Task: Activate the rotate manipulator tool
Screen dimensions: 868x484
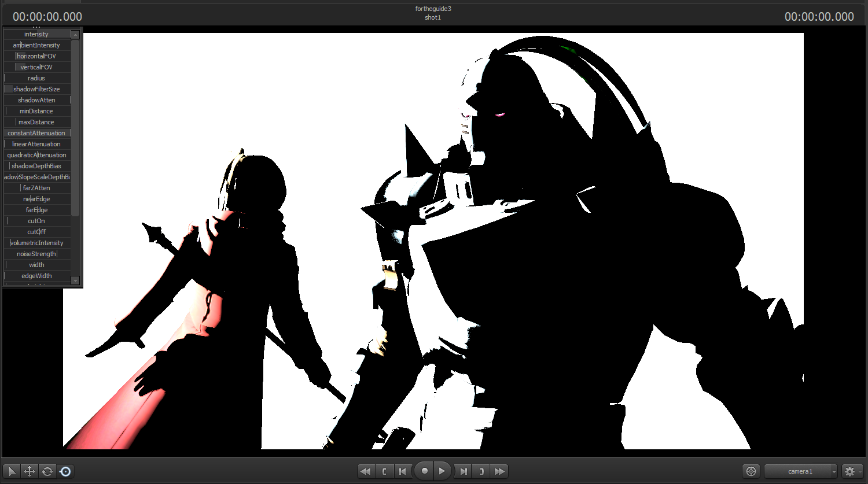Action: 47,471
